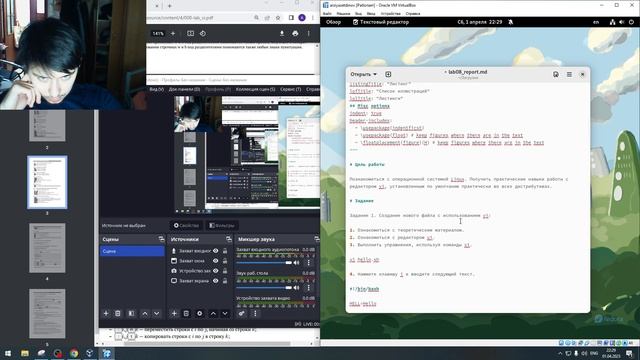Open the Обзор activities overview in GNOME

[x=333, y=22]
